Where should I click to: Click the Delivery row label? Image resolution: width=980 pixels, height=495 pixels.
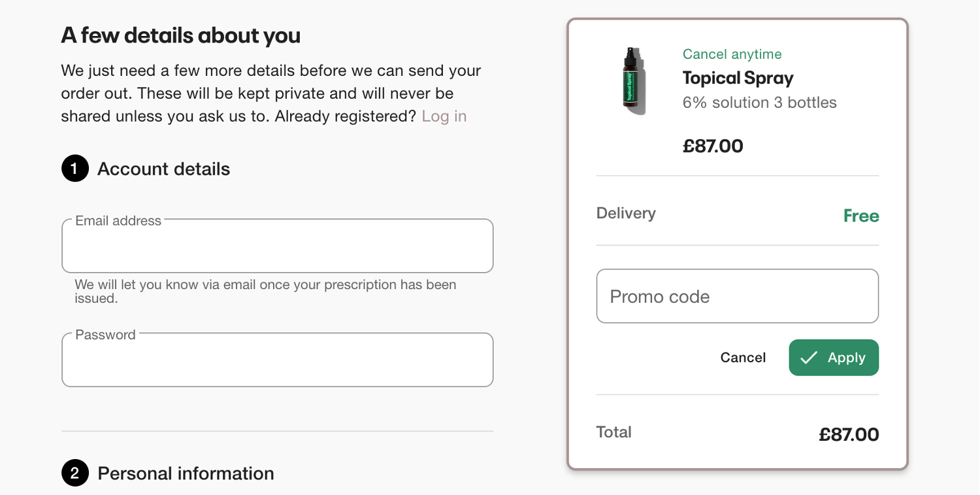(x=626, y=213)
